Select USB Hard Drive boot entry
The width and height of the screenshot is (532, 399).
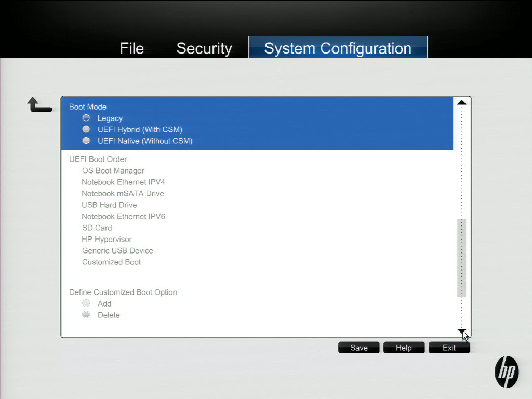(x=109, y=205)
